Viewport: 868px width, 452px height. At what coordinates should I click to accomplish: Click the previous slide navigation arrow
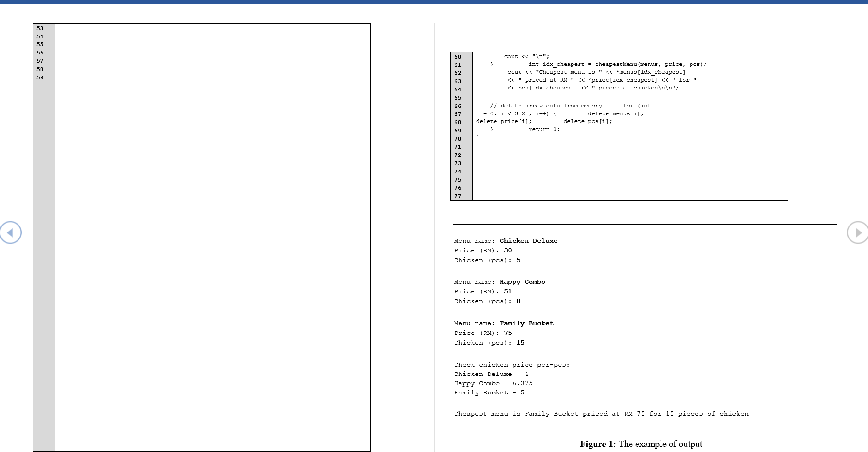(11, 232)
